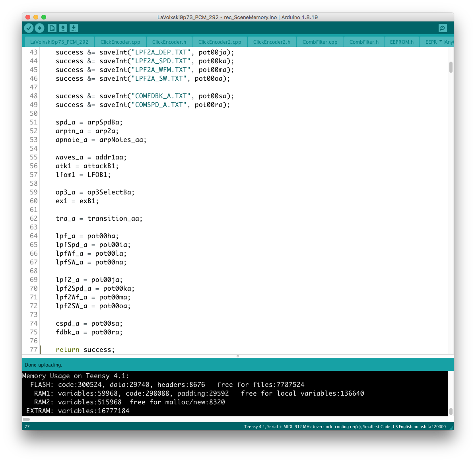Open the ClickEncoder.cpp tab
This screenshot has height=462, width=476.
coord(120,42)
